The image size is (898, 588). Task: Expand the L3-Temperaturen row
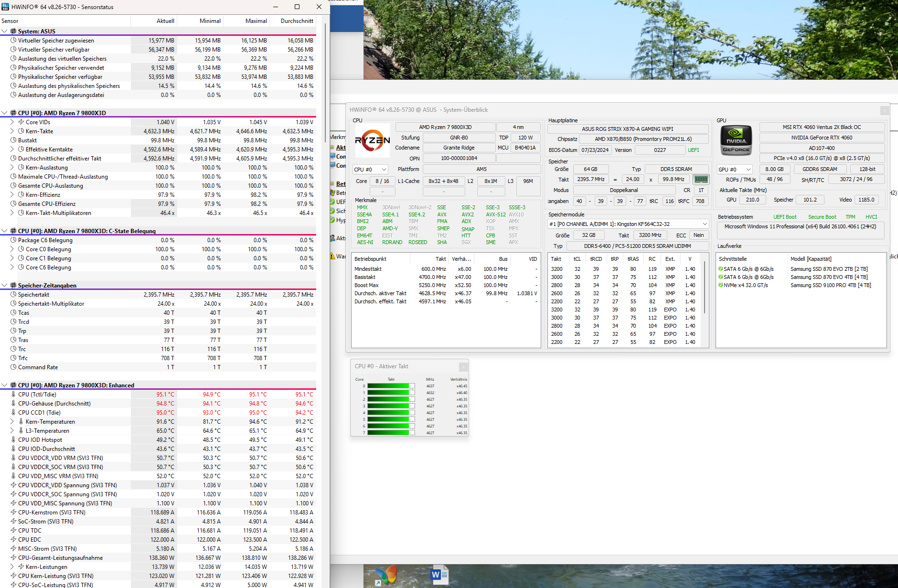click(12, 431)
